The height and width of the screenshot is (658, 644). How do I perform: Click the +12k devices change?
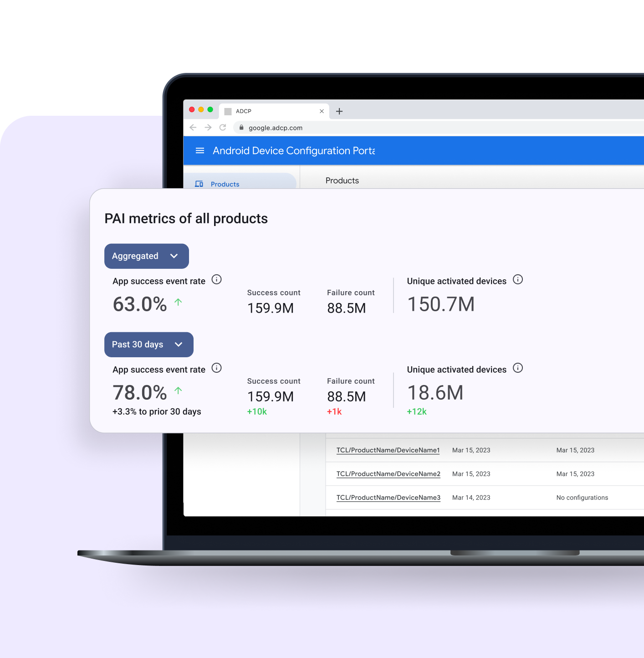[417, 411]
